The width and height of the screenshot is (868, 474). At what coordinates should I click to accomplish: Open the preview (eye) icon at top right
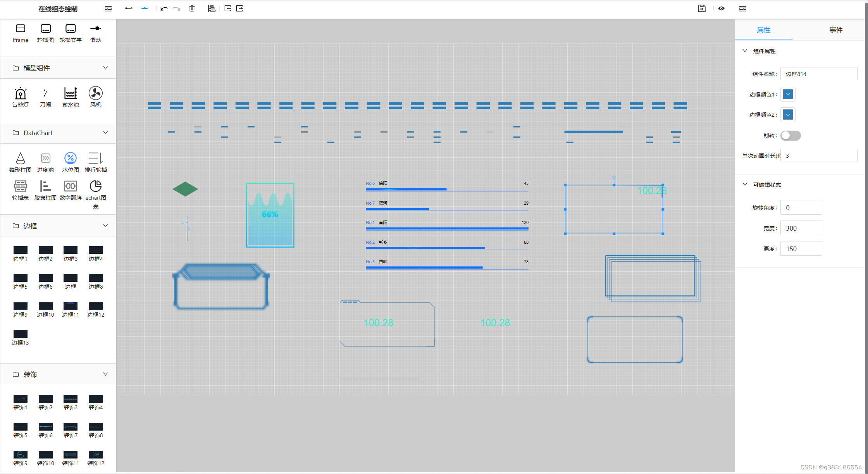pos(722,8)
